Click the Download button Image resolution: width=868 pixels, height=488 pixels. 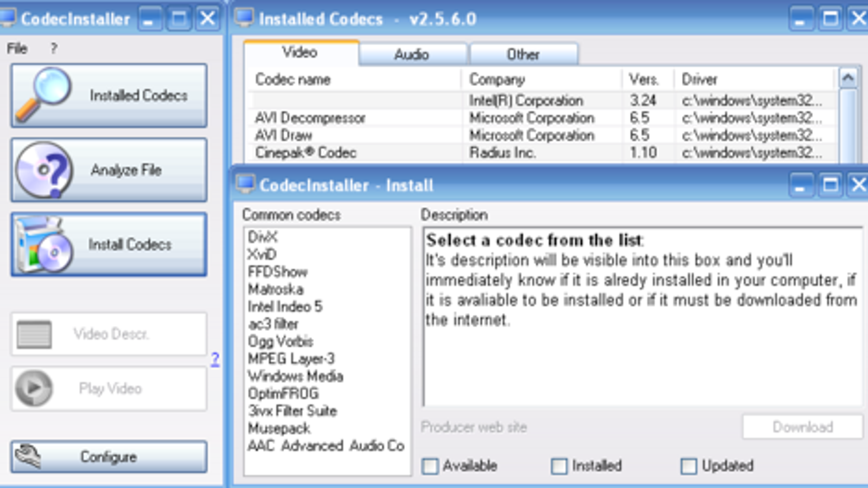tap(802, 427)
